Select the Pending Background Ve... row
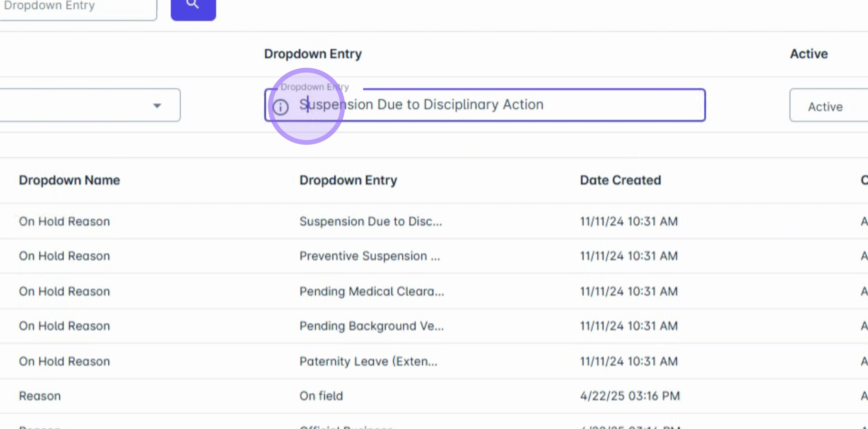Image resolution: width=868 pixels, height=429 pixels. (x=371, y=326)
